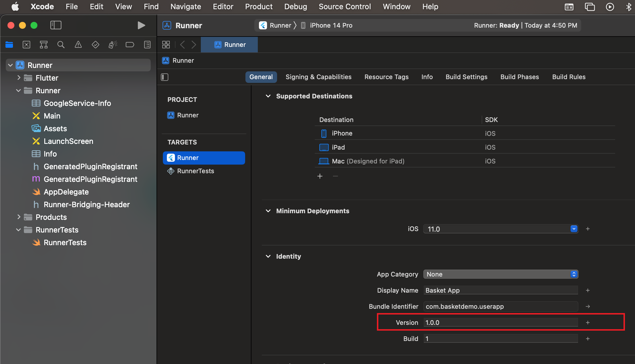Expand the Flutter folder

tap(18, 78)
